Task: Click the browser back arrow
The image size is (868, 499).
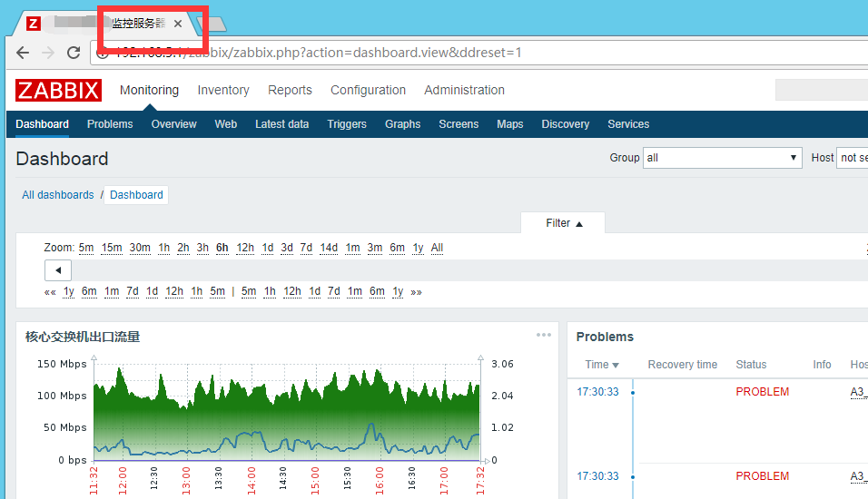Action: coord(23,53)
